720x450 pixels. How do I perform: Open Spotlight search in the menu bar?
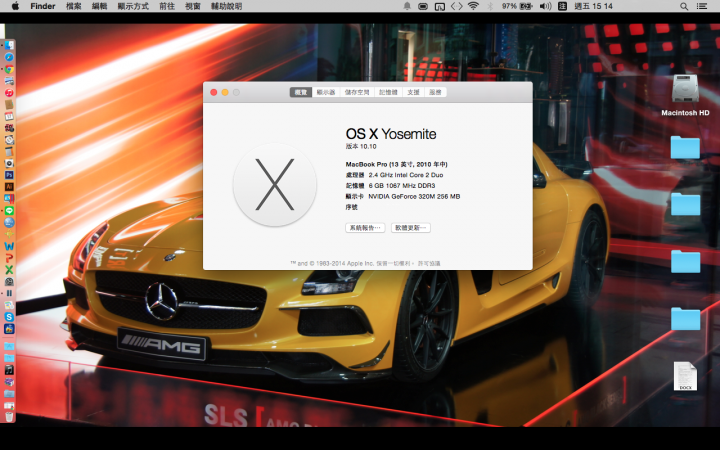684,6
